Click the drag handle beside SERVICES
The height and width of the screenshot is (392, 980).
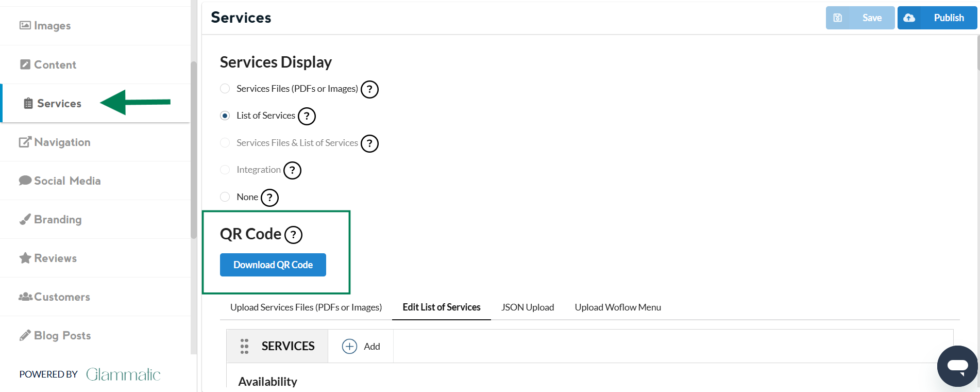pyautogui.click(x=244, y=346)
